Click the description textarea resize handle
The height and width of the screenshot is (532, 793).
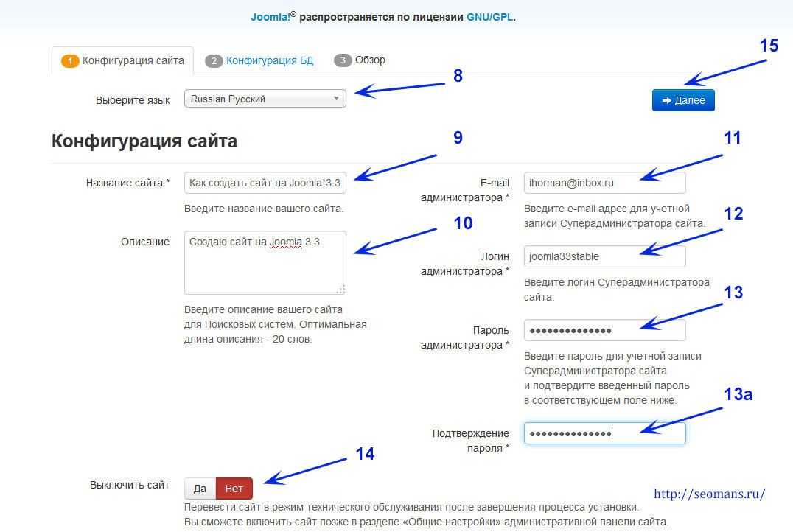pos(341,290)
